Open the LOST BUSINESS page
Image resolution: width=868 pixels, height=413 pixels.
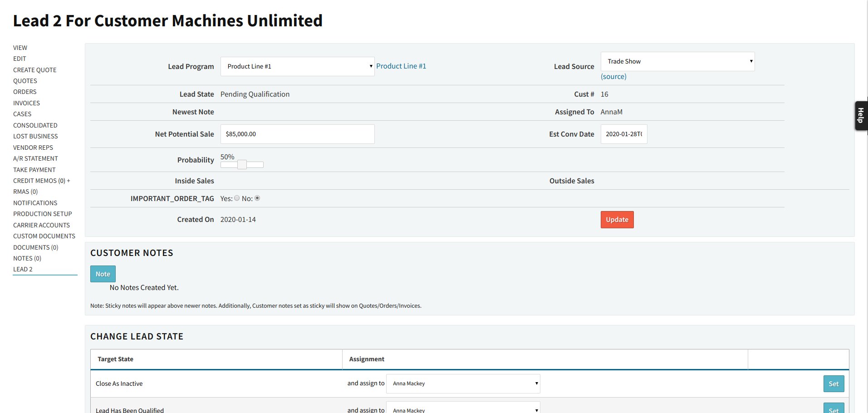35,136
